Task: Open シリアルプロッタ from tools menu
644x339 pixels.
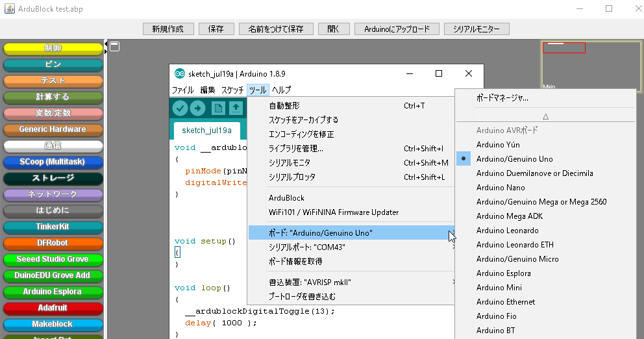Action: click(351, 177)
